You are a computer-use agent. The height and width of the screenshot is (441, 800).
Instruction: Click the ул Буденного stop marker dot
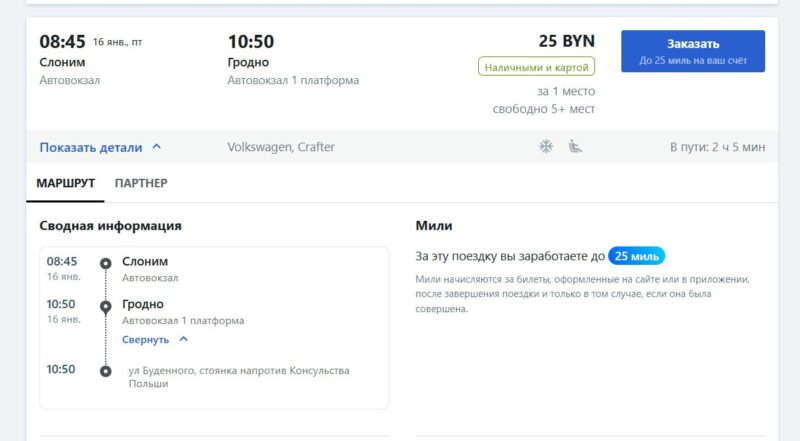coord(105,371)
